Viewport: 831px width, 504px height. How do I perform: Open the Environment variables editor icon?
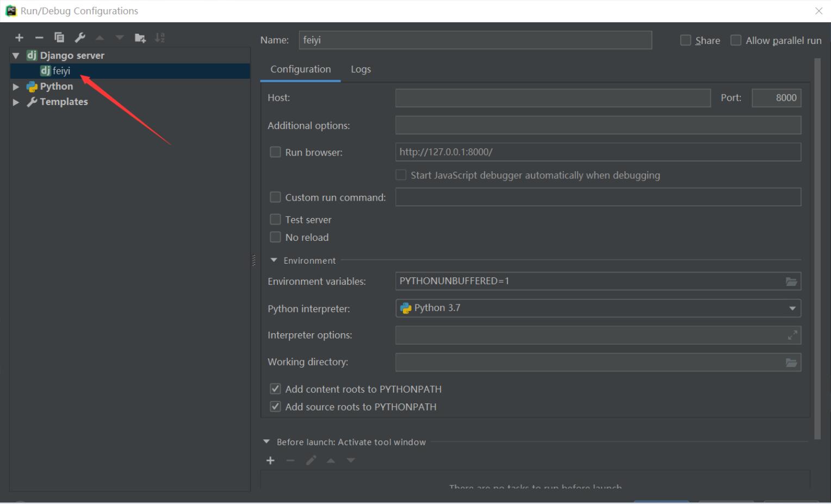click(x=791, y=282)
